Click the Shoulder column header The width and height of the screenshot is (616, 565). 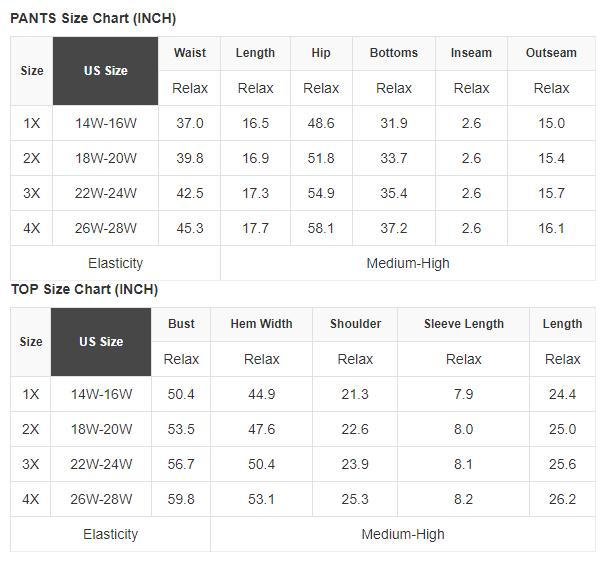[x=355, y=324]
